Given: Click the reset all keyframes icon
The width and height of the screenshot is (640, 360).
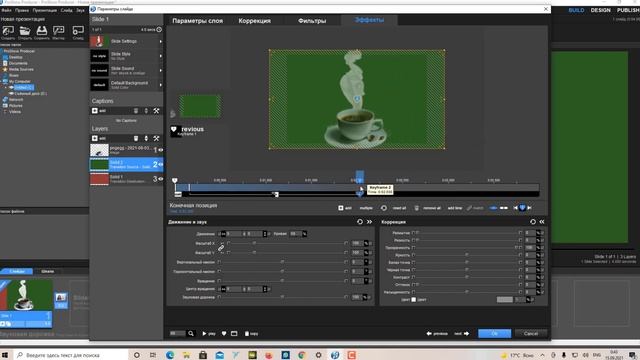Looking at the screenshot, I should [384, 208].
